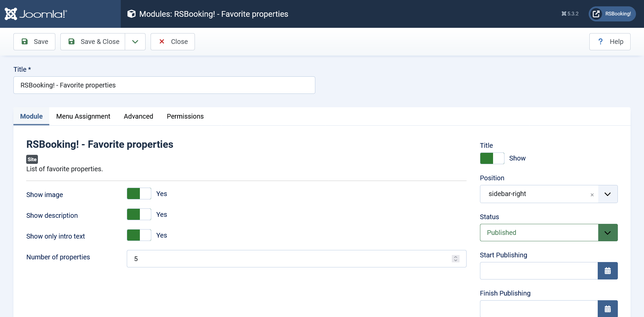Click the Site badge label

(x=32, y=159)
